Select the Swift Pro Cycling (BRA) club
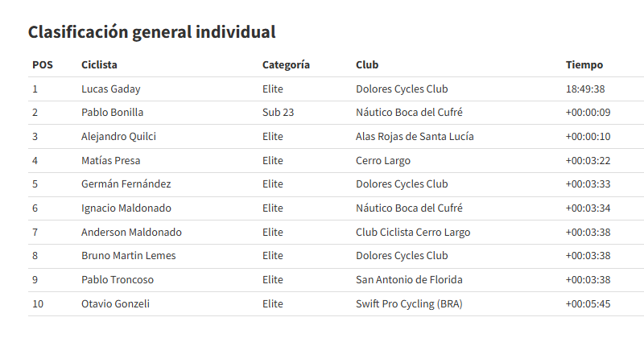 click(409, 304)
